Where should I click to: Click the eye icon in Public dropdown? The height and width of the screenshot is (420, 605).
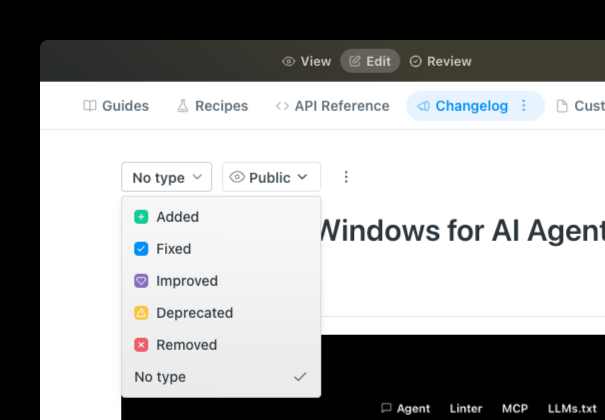pyautogui.click(x=237, y=177)
